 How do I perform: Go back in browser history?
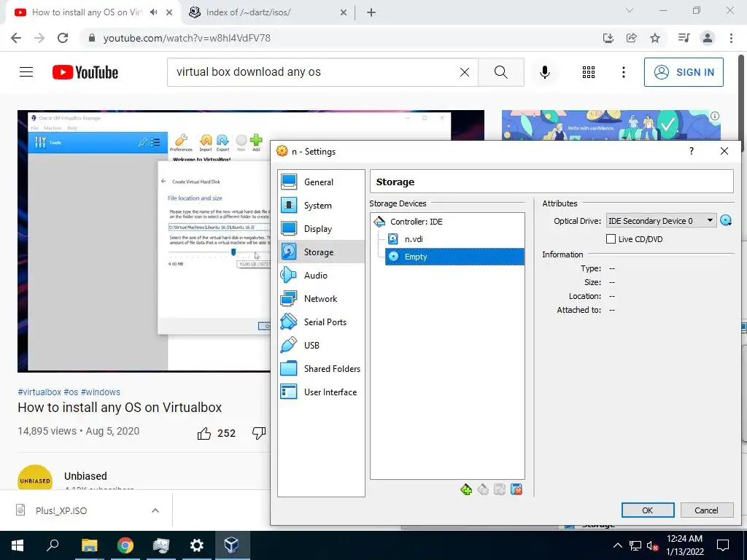16,38
